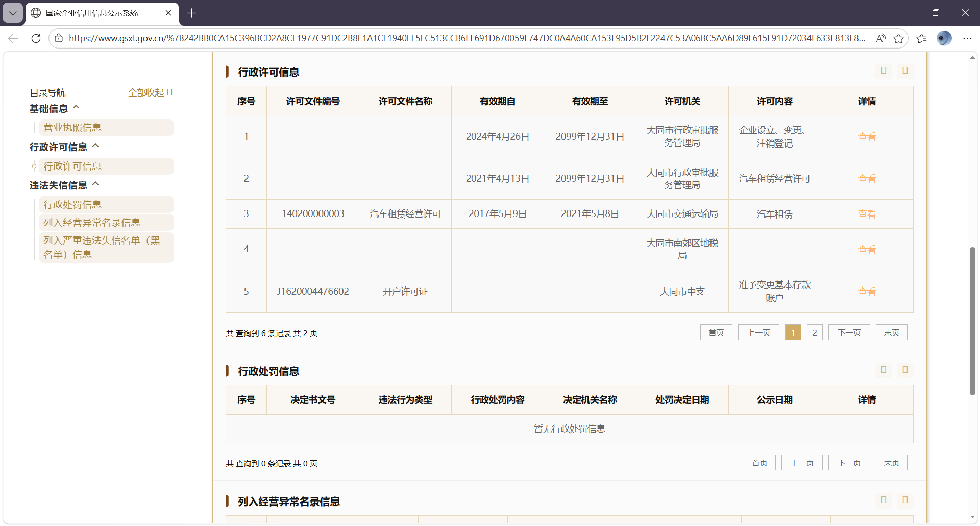Click the 许可文件编号 column header

pyautogui.click(x=313, y=101)
